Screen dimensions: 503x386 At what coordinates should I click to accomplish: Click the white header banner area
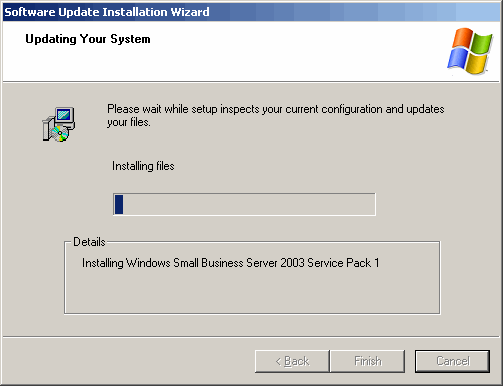[x=251, y=51]
